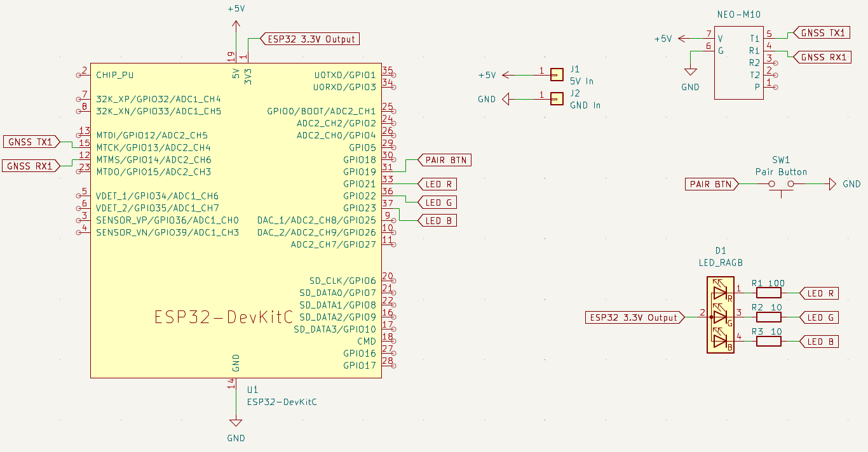Click the 32K_XP/GPIO32/ADC1_CH4 pin name
868x452 pixels.
159,99
